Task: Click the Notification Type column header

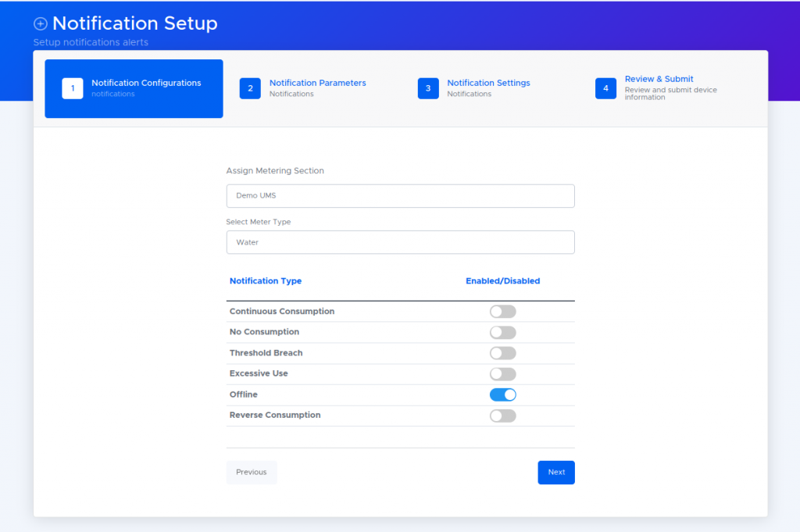Action: (266, 280)
